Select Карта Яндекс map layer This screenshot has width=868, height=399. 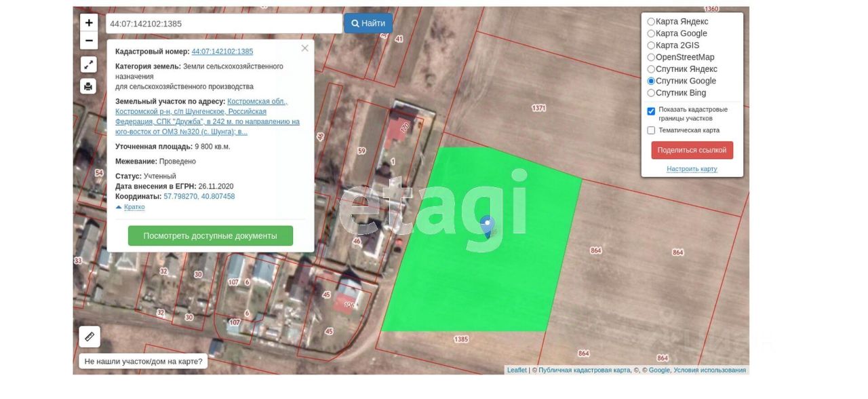(651, 22)
